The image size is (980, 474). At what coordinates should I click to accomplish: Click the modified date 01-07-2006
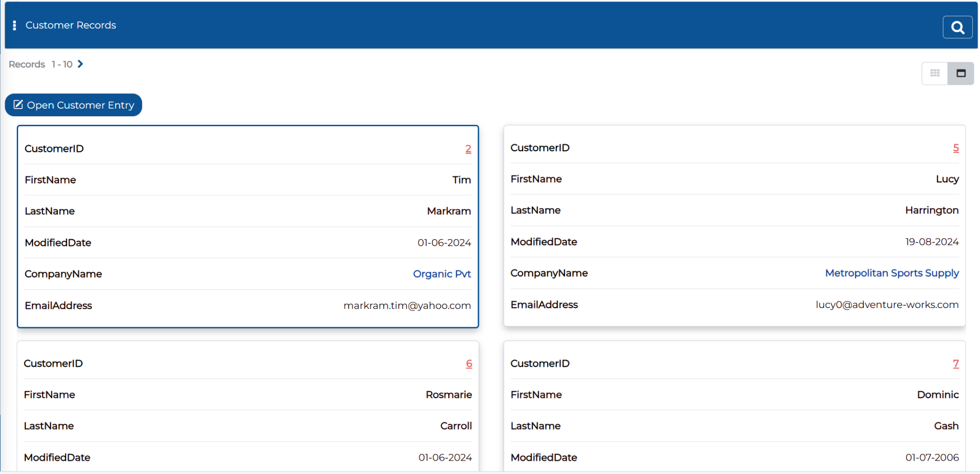932,457
